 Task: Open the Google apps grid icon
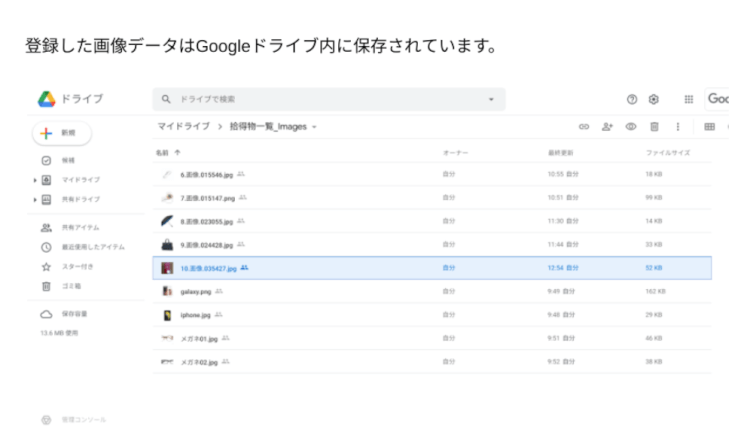coord(689,99)
